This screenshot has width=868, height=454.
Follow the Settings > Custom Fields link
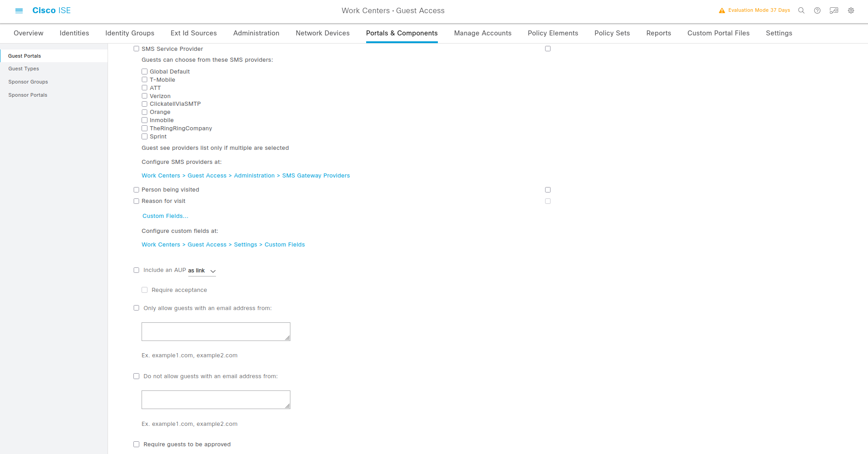coord(223,245)
